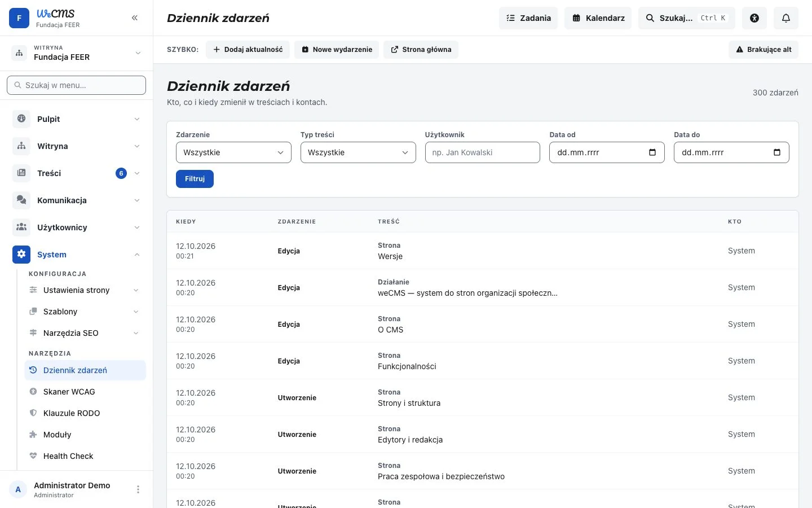Click the Witryna sitemap icon
This screenshot has width=812, height=508.
tap(21, 146)
